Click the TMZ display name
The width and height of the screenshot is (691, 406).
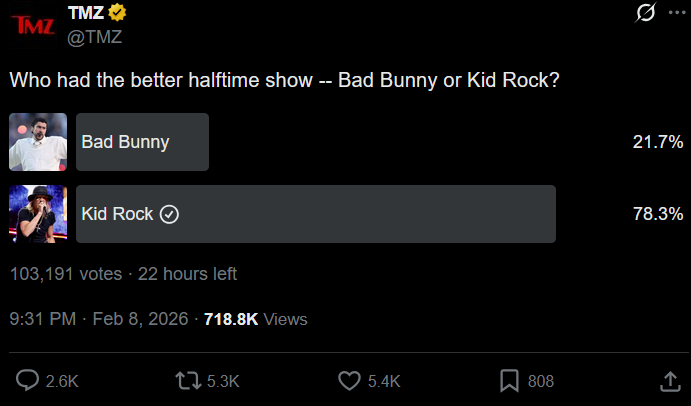pyautogui.click(x=86, y=13)
